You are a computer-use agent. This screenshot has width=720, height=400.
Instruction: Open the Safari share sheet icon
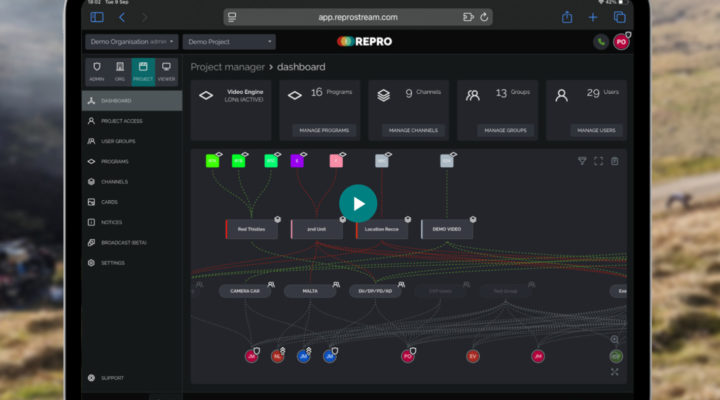(x=567, y=17)
